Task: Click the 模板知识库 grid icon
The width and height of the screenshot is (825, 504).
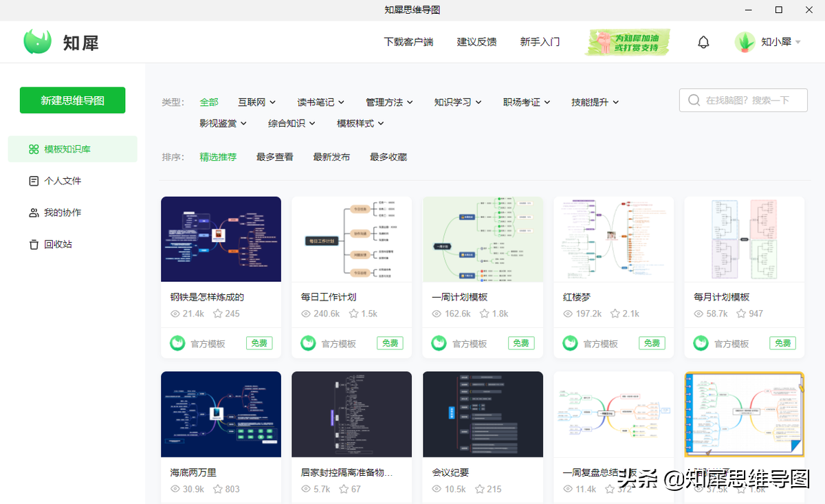Action: (34, 149)
